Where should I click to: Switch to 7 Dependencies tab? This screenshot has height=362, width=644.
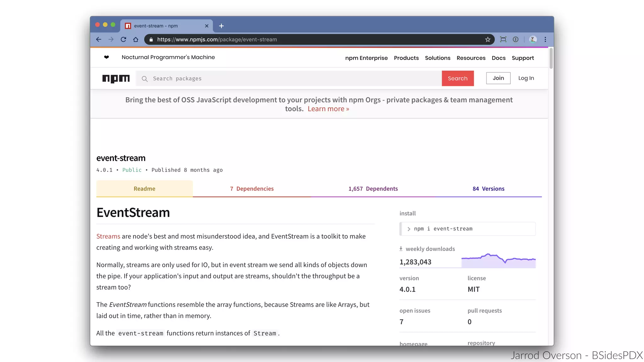[252, 189]
